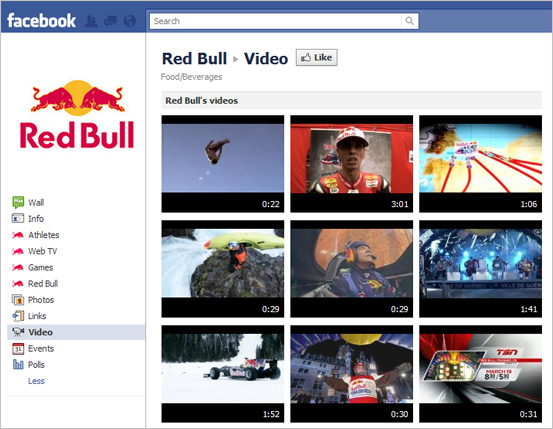Play the 0:22 cliff diver video

point(223,164)
